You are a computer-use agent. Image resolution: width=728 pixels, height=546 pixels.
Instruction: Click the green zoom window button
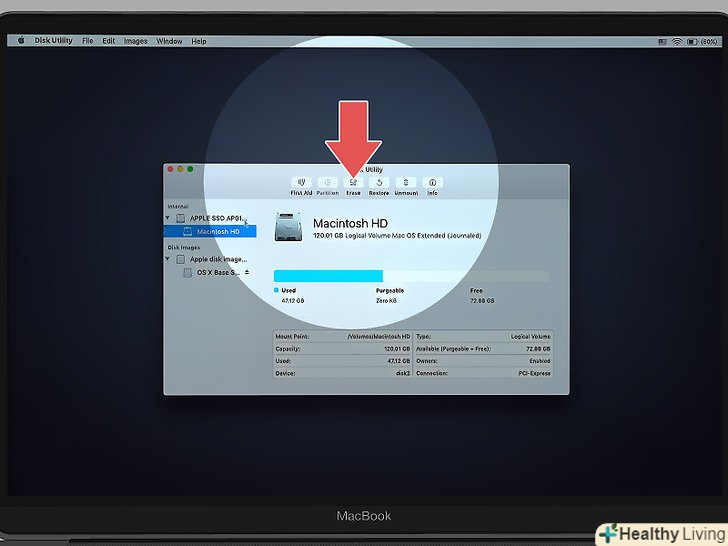[x=190, y=169]
